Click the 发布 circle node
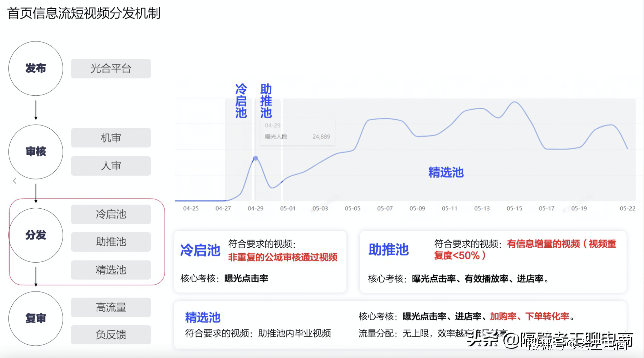 [x=36, y=69]
